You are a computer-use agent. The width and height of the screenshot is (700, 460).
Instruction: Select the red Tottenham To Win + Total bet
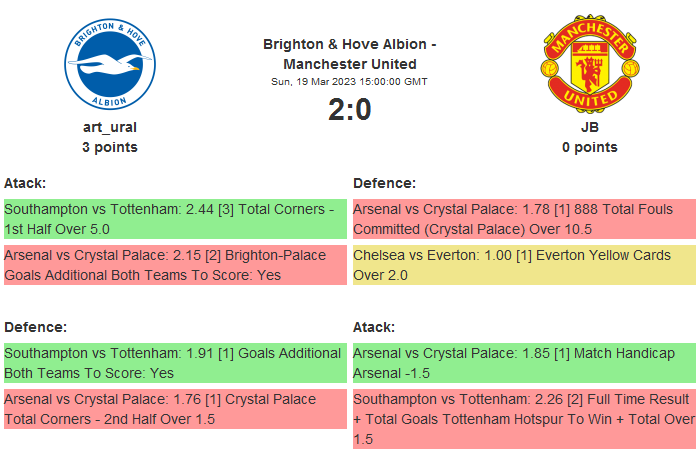click(x=524, y=419)
